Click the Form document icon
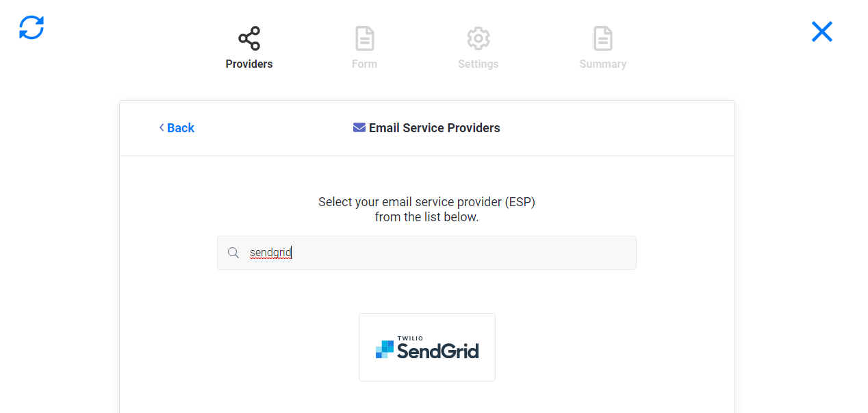 (x=364, y=38)
